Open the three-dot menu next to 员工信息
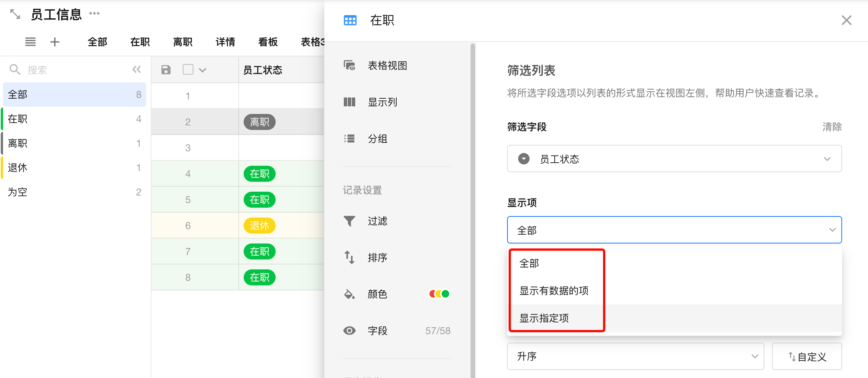Image resolution: width=868 pixels, height=378 pixels. tap(94, 14)
